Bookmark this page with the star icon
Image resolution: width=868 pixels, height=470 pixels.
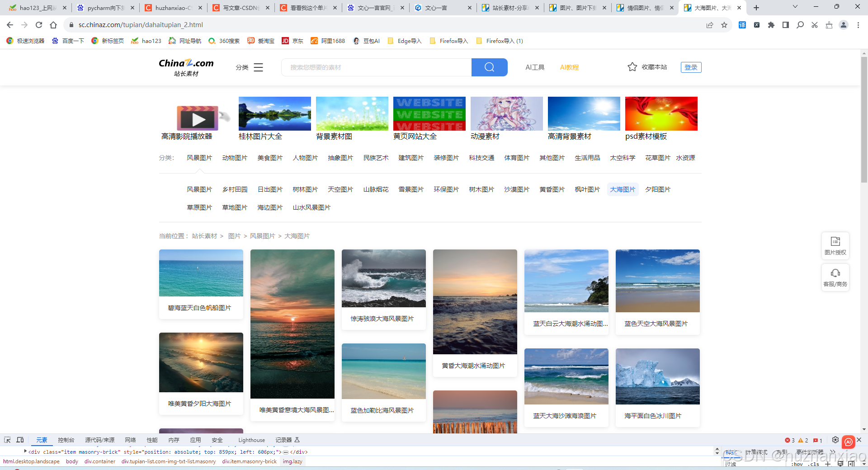pos(724,25)
